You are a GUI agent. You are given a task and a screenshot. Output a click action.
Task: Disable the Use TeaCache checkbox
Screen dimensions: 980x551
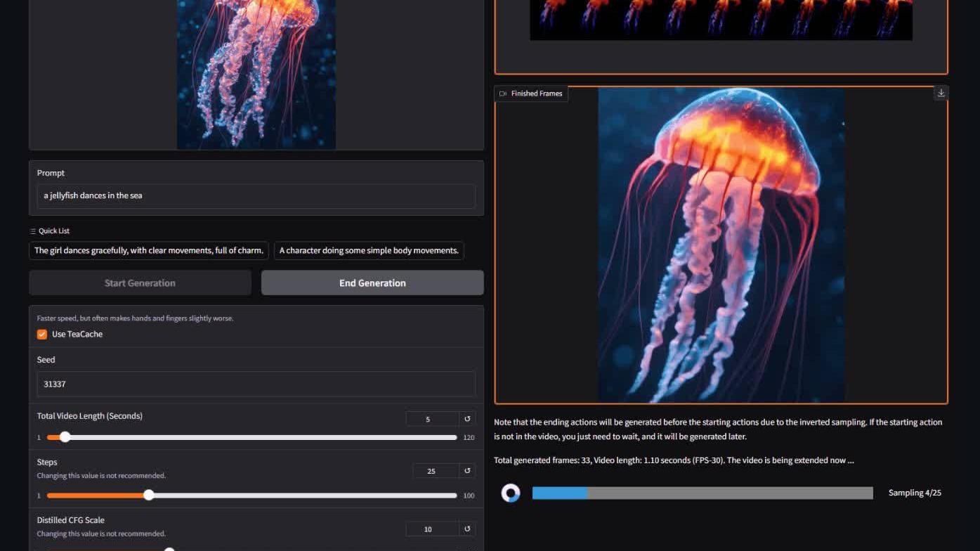point(42,335)
